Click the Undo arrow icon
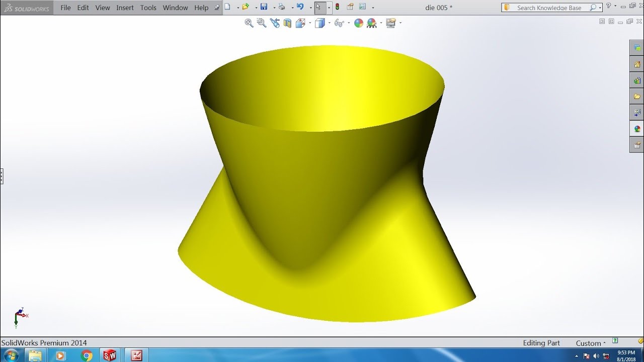The height and width of the screenshot is (362, 644). click(300, 7)
